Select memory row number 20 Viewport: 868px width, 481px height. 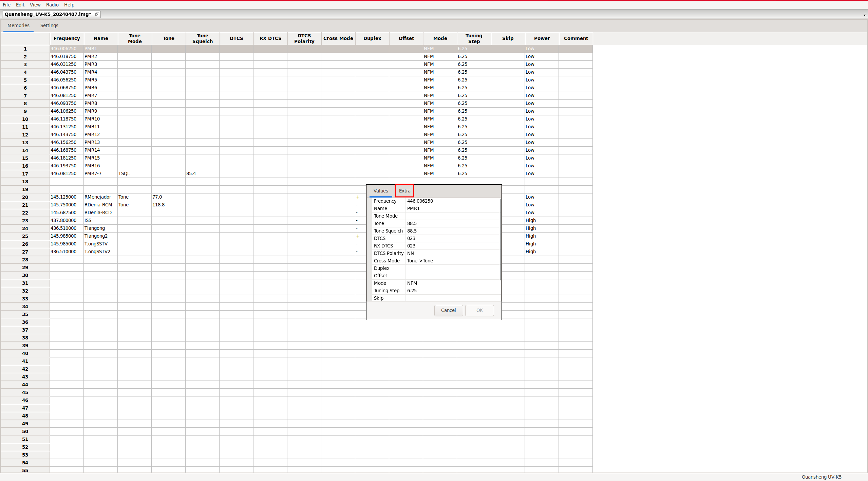click(x=25, y=197)
